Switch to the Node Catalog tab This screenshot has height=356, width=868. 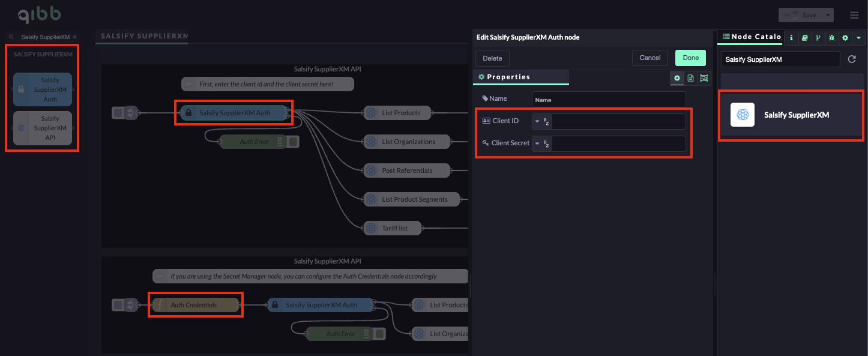(x=752, y=37)
